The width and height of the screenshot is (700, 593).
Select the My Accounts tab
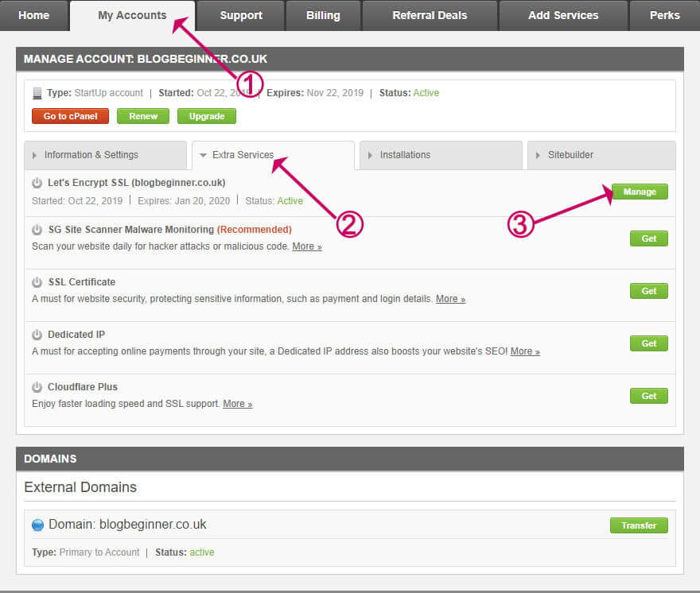click(132, 16)
